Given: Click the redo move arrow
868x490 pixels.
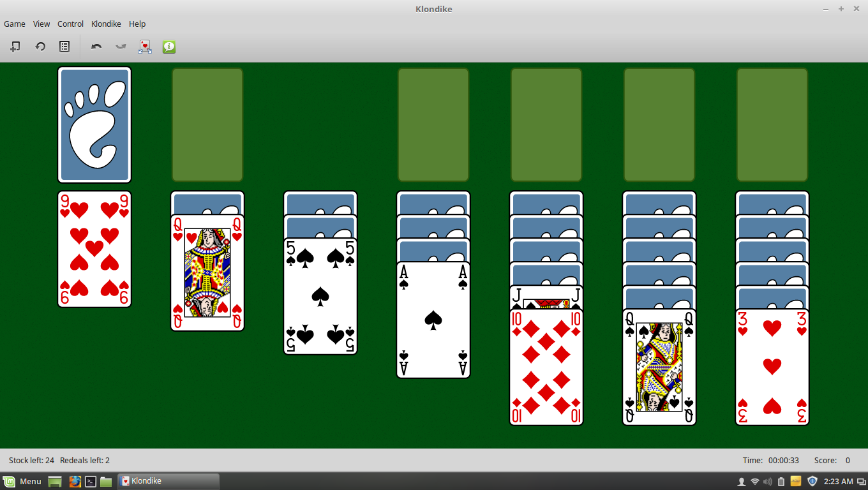Looking at the screenshot, I should pos(121,47).
